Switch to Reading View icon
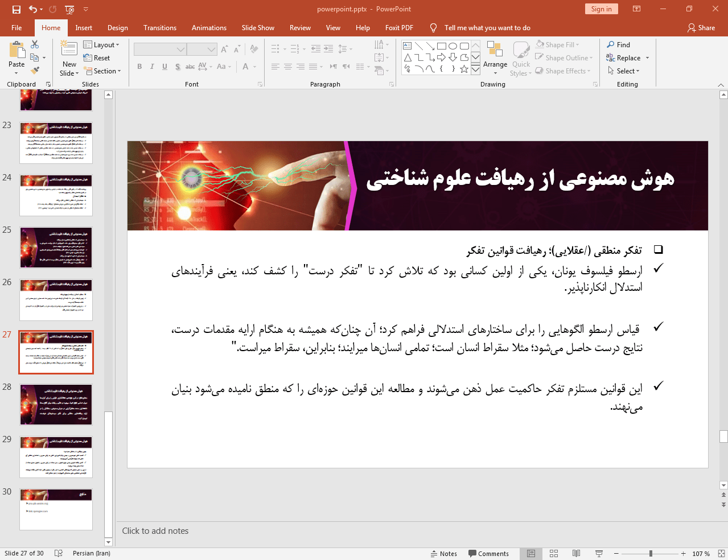 pyautogui.click(x=576, y=554)
